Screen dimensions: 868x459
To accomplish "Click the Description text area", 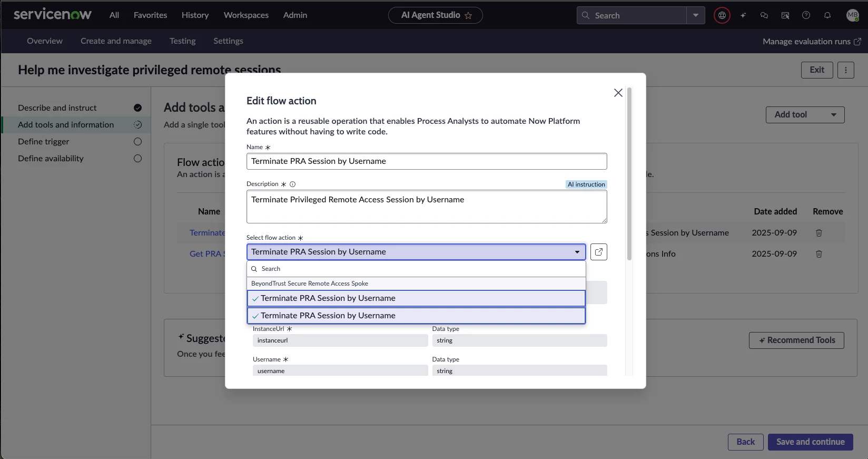I will click(x=427, y=207).
